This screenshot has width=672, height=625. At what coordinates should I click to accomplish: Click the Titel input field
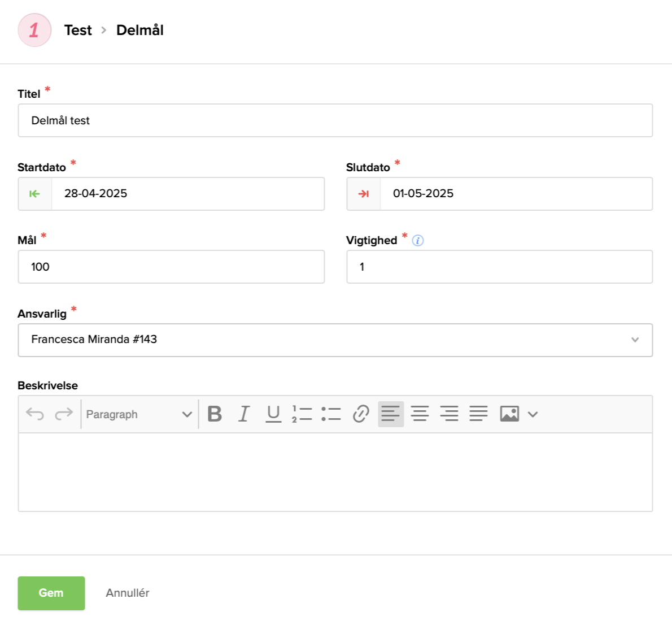pyautogui.click(x=335, y=120)
